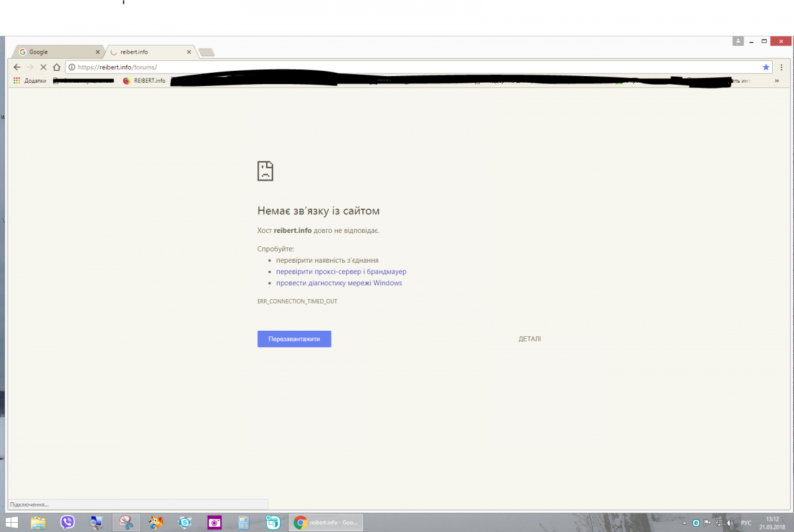Click the 'Немає зв'язку із сайтом' heading

[x=318, y=211]
